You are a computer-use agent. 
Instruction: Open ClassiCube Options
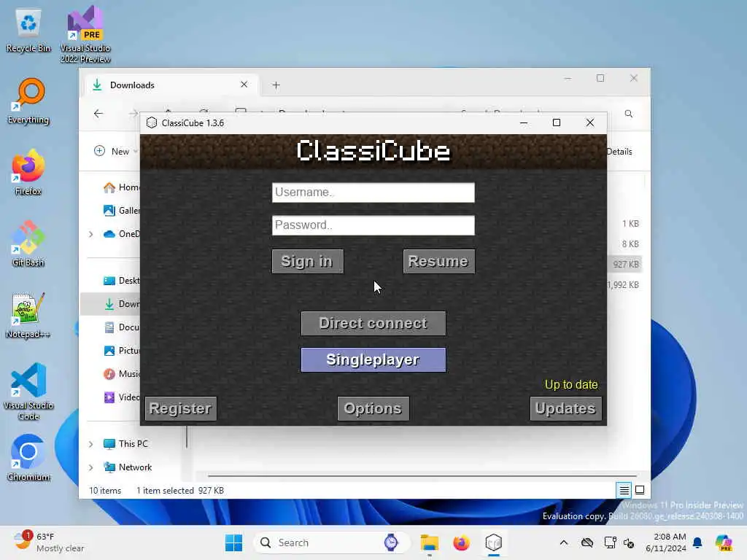click(373, 408)
